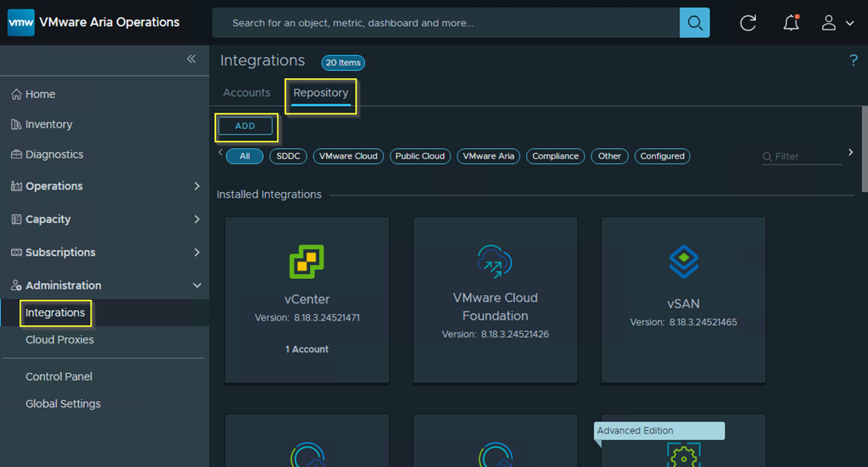Open help via the question mark icon

click(x=853, y=61)
